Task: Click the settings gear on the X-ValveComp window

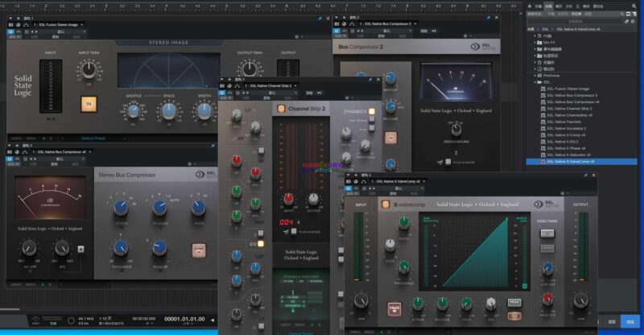Action: pyautogui.click(x=562, y=193)
